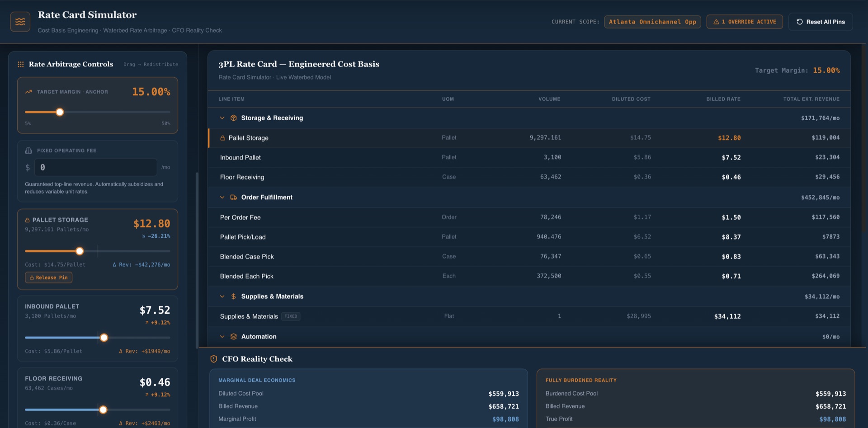
Task: Click the Pallet Pick/Load row label
Action: pyautogui.click(x=243, y=237)
